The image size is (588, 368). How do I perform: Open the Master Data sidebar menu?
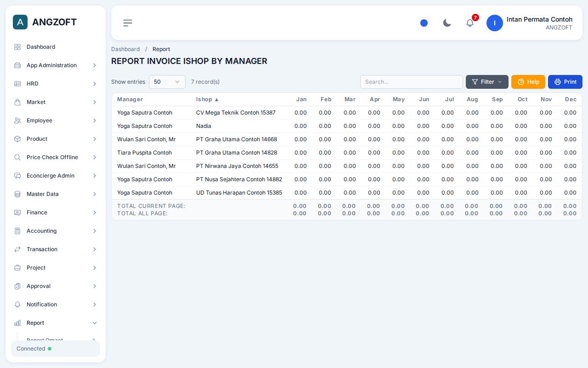point(56,194)
